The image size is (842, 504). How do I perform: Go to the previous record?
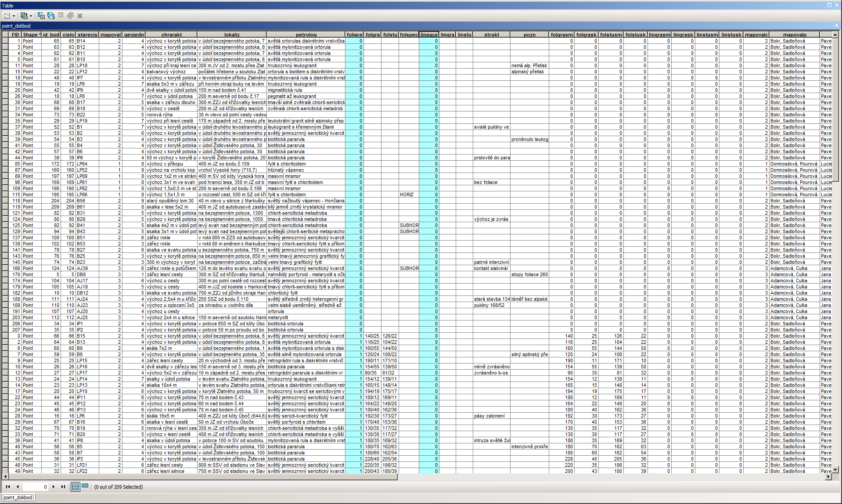(x=17, y=486)
